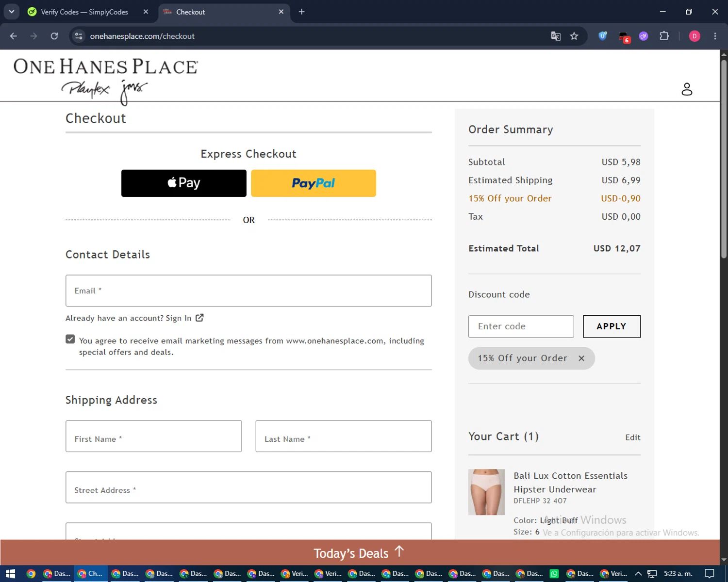Edit the cart contents
Screen dimensions: 728x582
point(633,437)
